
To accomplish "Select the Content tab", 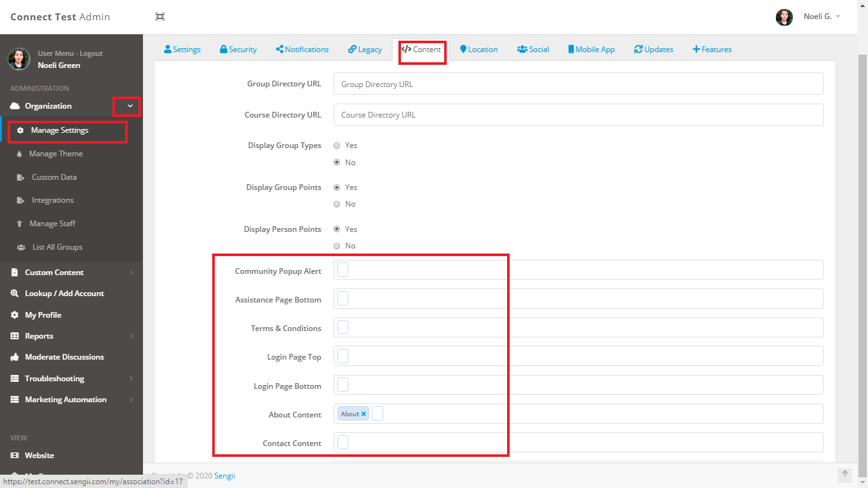I will click(421, 50).
